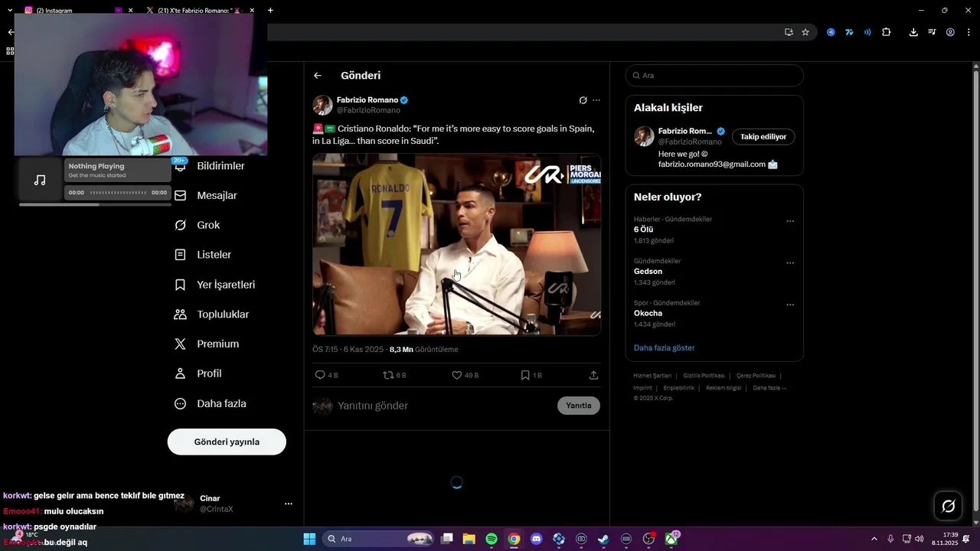Like the Ronaldo post

click(x=456, y=375)
